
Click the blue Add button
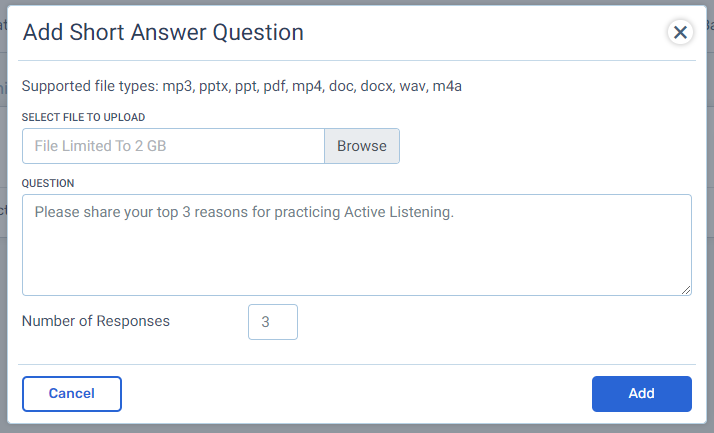click(641, 394)
